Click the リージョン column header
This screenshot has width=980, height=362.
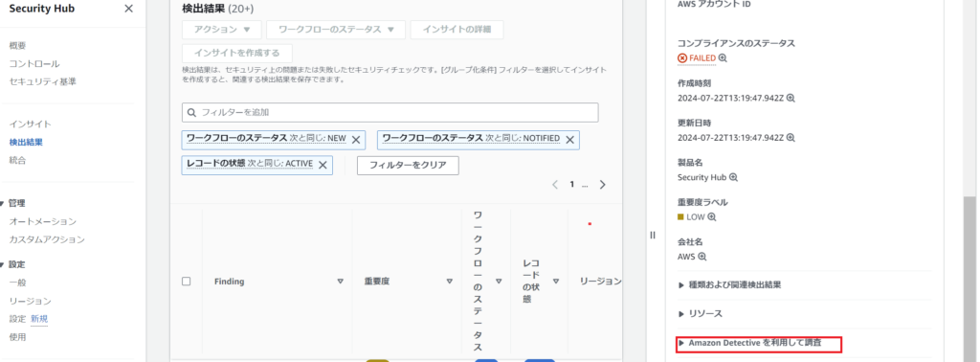click(x=601, y=282)
